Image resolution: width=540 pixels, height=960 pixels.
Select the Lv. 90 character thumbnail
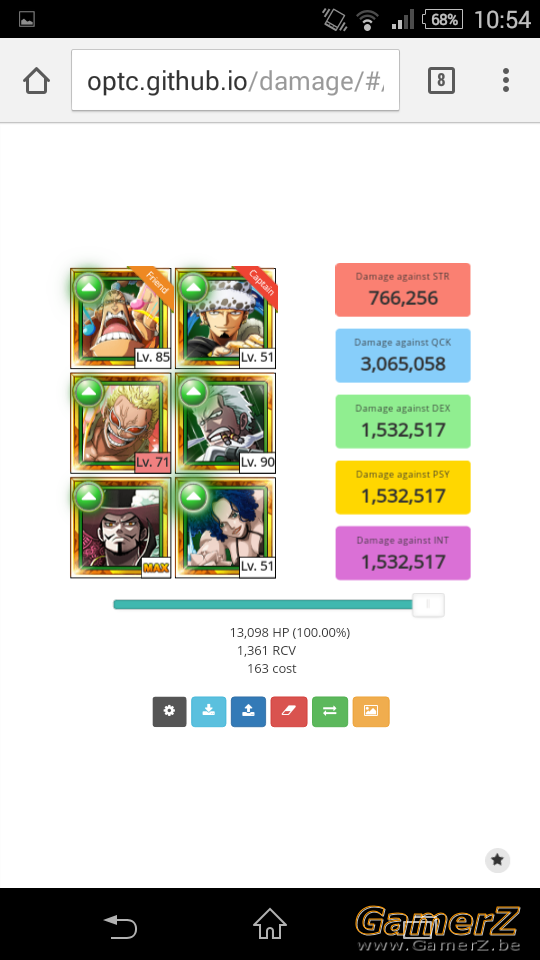225,423
